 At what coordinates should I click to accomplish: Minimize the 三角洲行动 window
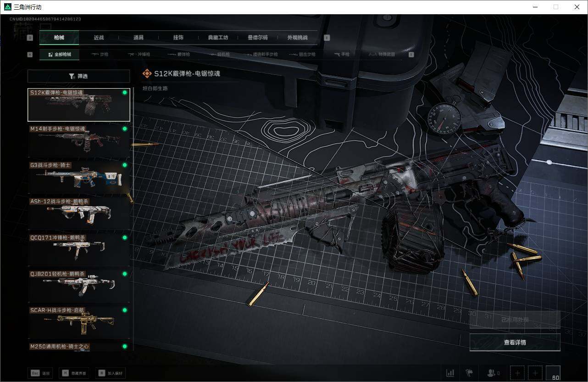[x=535, y=7]
